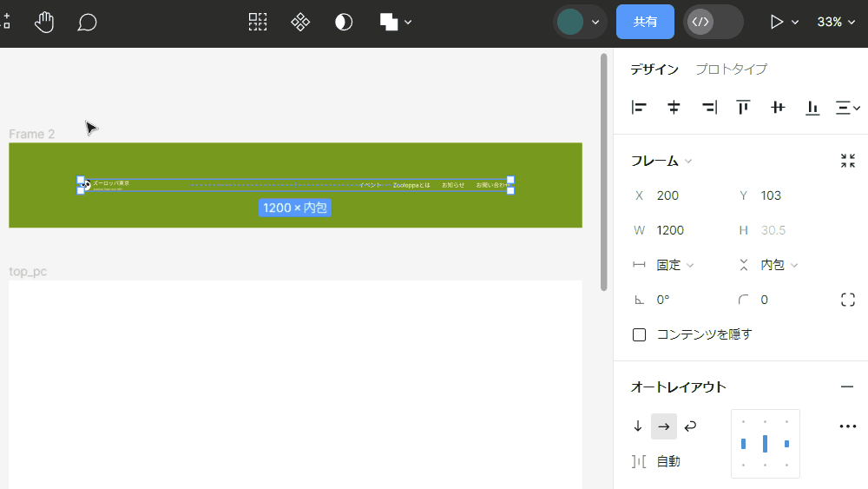Screen dimensions: 868x489
Task: Click the Align top icon
Action: [x=743, y=107]
